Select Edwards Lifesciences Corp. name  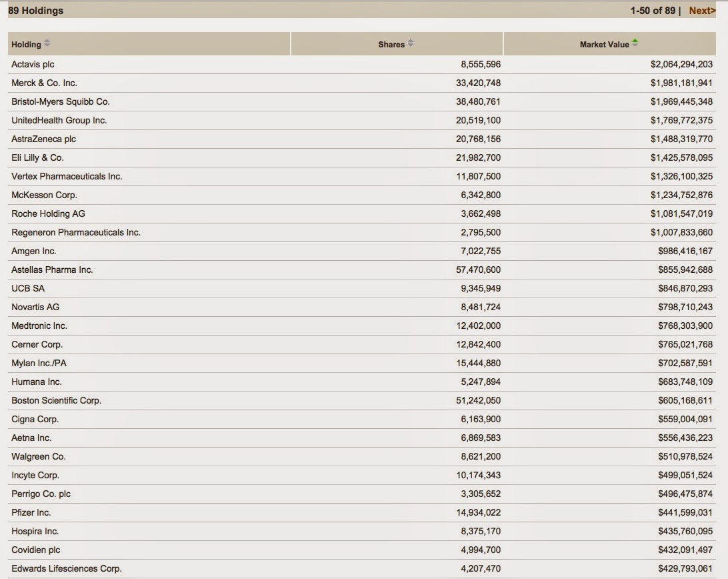click(x=67, y=568)
